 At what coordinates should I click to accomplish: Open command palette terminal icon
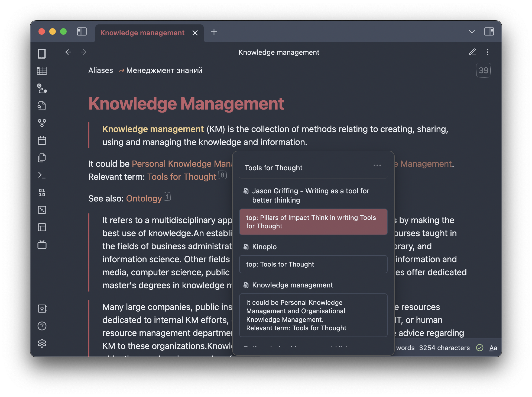(42, 175)
